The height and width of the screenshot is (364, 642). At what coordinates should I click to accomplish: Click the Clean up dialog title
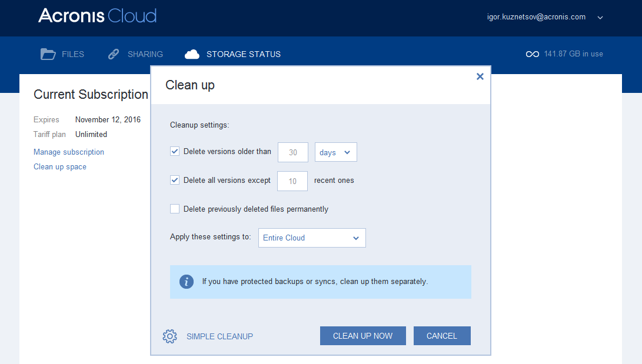190,85
